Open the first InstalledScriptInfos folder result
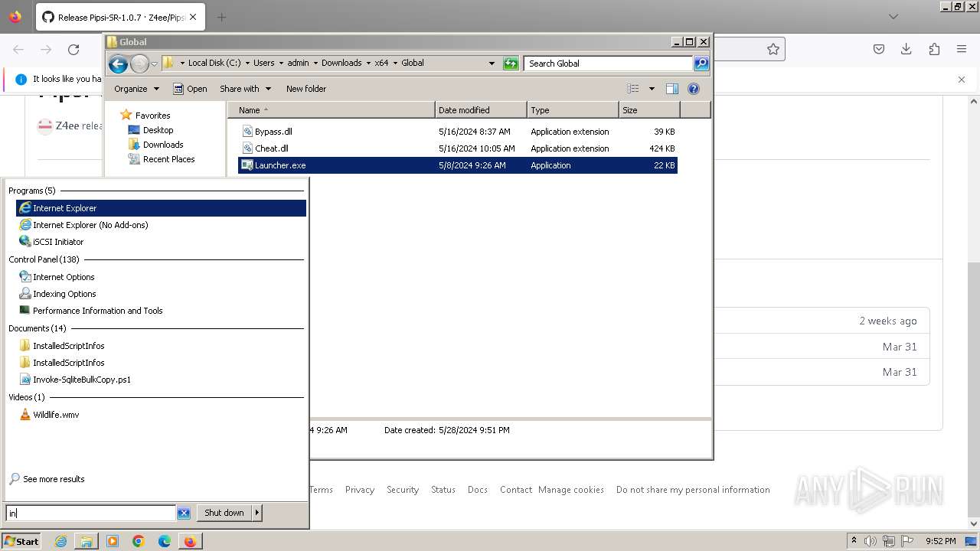This screenshot has width=980, height=551. pos(161,346)
